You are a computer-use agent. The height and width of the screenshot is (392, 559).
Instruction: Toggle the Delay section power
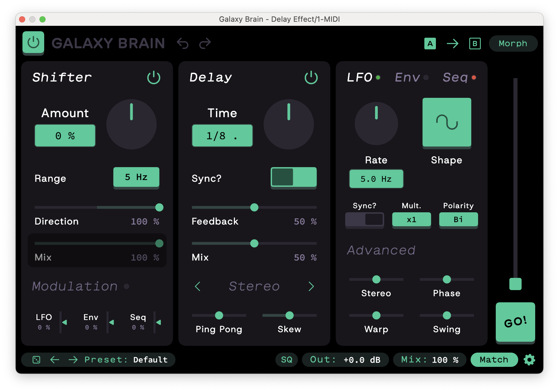[311, 77]
